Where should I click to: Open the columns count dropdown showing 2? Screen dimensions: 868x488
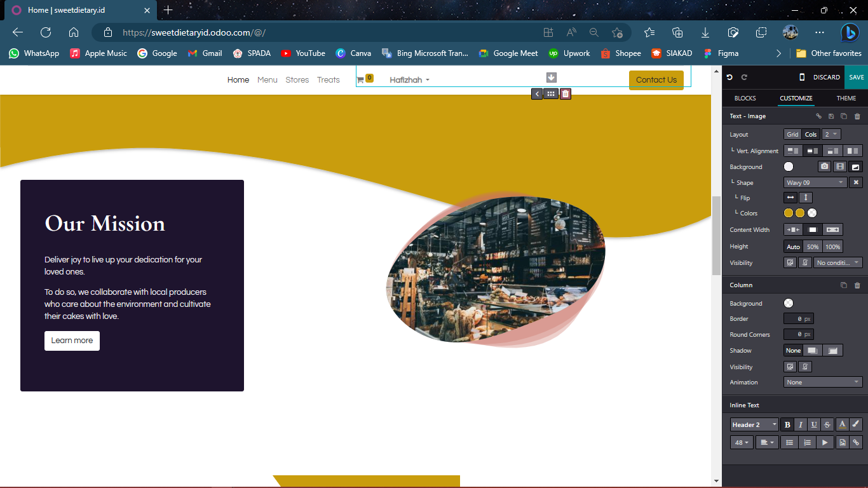click(831, 134)
